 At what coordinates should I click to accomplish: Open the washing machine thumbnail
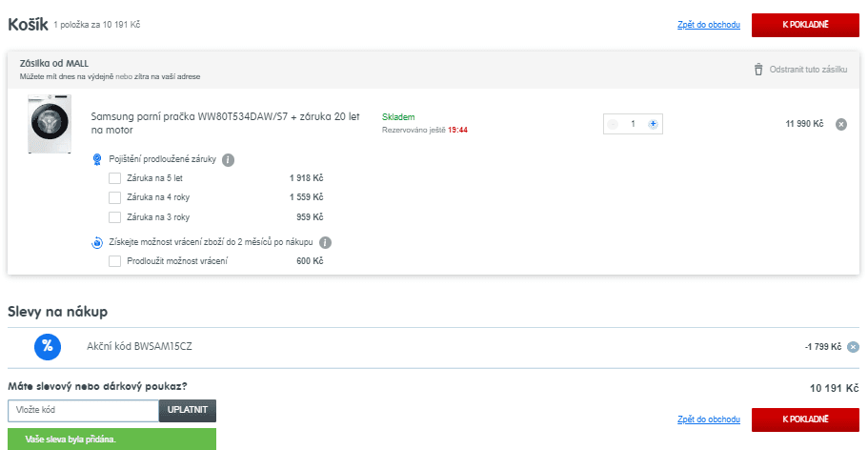pos(50,124)
